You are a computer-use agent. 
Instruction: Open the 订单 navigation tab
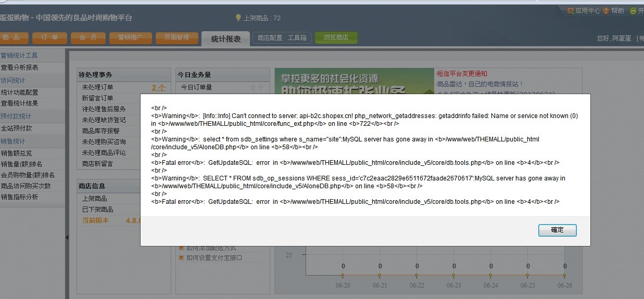pyautogui.click(x=49, y=37)
